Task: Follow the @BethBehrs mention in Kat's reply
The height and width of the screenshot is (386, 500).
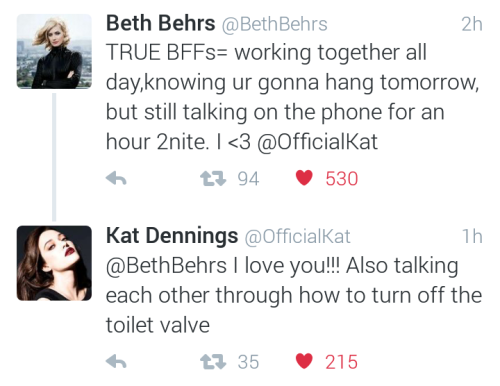Action: 166,266
